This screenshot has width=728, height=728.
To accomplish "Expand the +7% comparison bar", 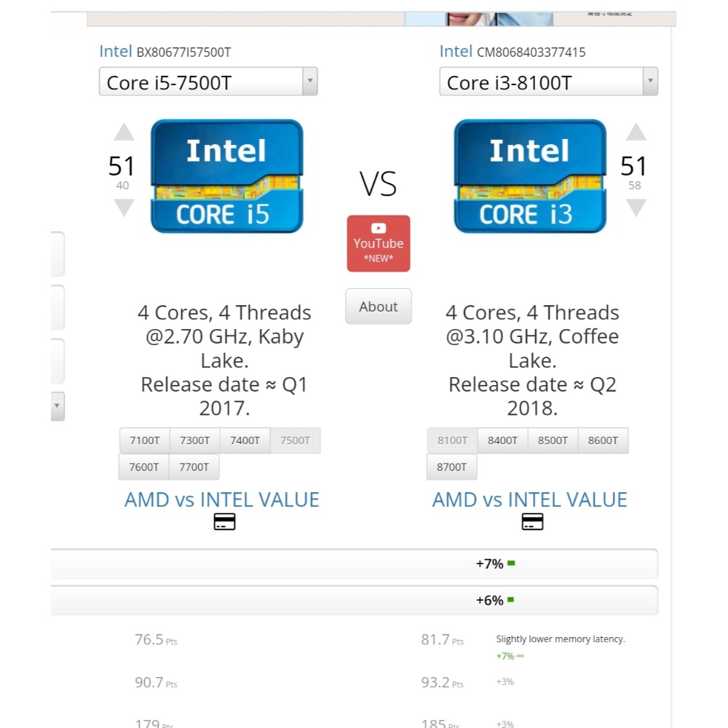I will coord(354,563).
